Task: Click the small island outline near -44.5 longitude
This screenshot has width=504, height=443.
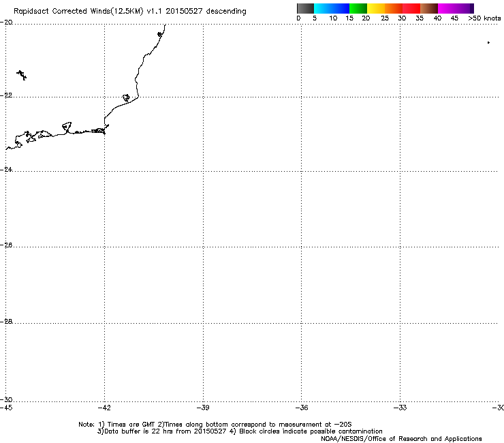Action: pos(22,75)
